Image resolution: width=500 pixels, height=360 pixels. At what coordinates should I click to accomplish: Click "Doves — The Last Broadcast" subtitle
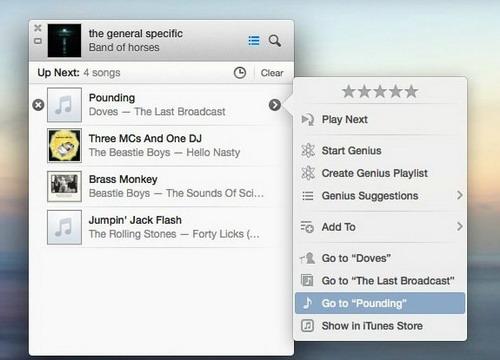157,112
